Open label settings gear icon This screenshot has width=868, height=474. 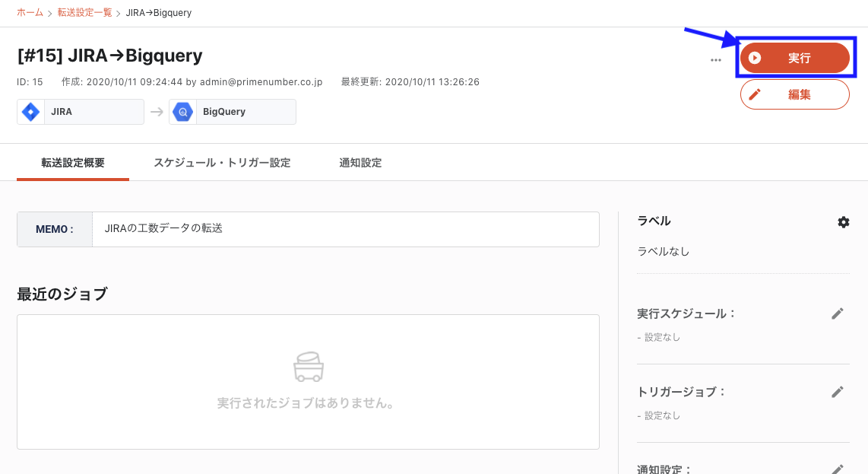[843, 222]
